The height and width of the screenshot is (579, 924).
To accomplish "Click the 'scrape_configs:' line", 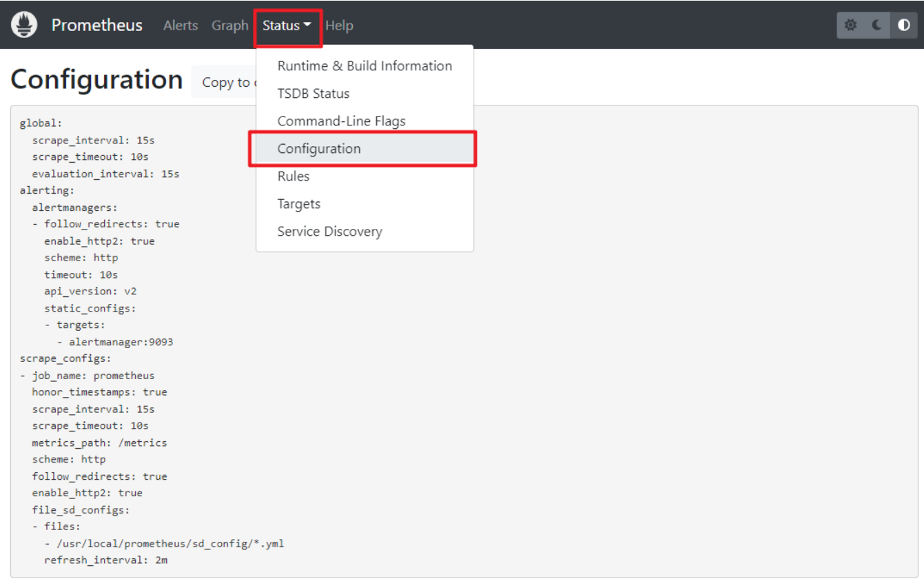I will pyautogui.click(x=65, y=358).
